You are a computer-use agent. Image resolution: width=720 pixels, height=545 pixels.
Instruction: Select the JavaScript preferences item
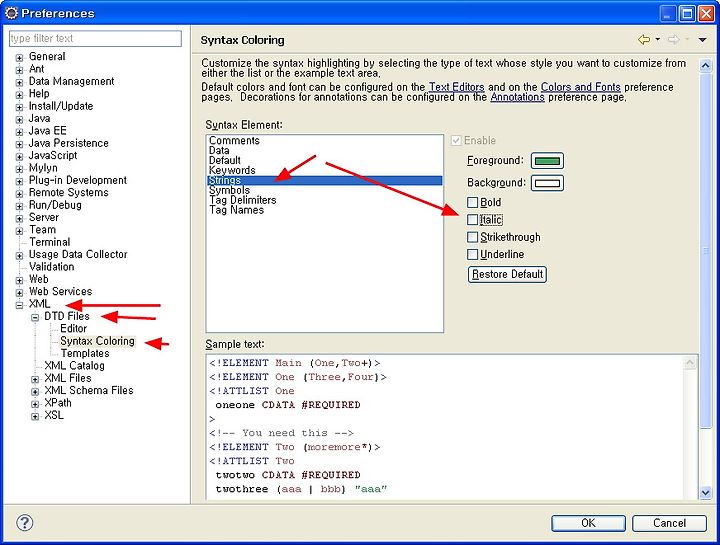53,155
